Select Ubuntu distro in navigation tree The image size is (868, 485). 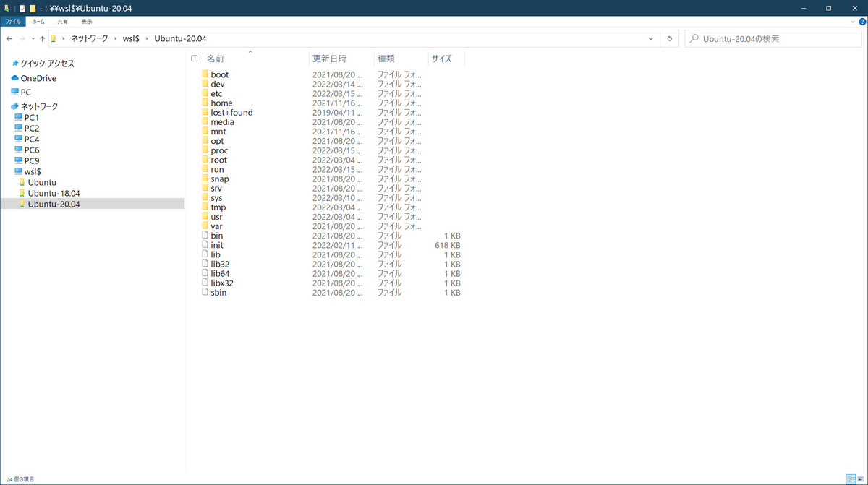coord(37,182)
